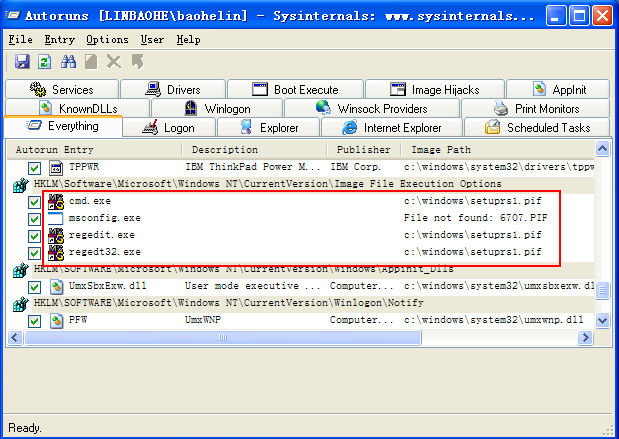The width and height of the screenshot is (619, 439).
Task: Switch to the Internet Explorer tab
Action: click(392, 128)
